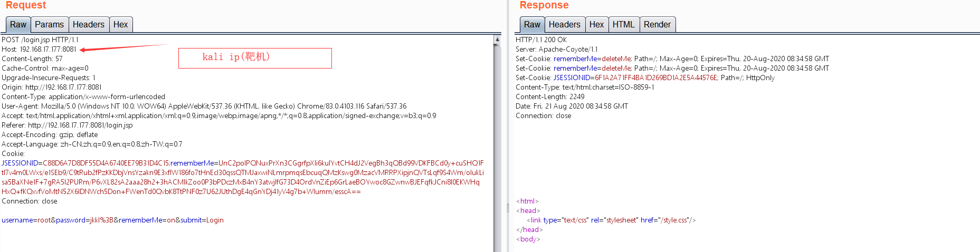980x252 pixels.
Task: Click the Accept: text/html header line
Action: (219, 115)
